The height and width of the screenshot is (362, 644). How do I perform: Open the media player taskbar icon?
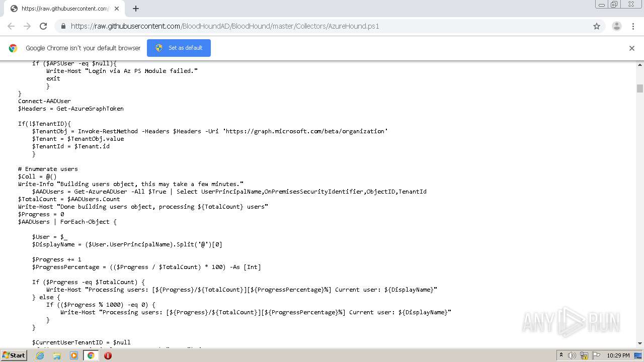pyautogui.click(x=74, y=355)
